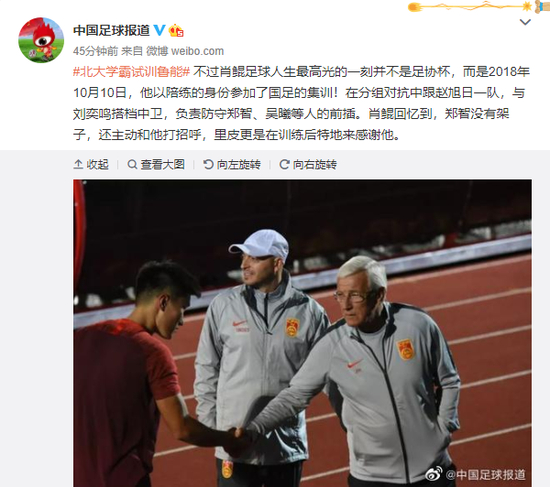Click the counterclockwise rotate arrow icon
The width and height of the screenshot is (550, 487).
coord(208,164)
